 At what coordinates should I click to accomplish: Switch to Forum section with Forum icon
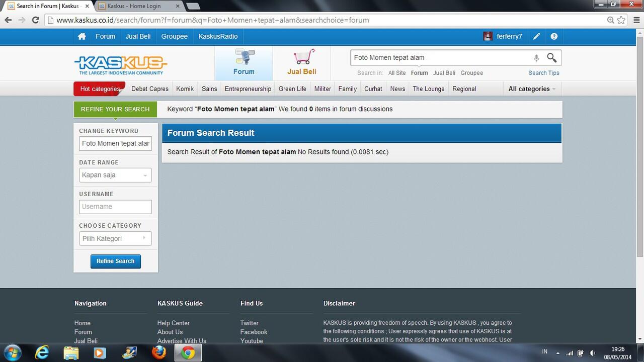(244, 63)
